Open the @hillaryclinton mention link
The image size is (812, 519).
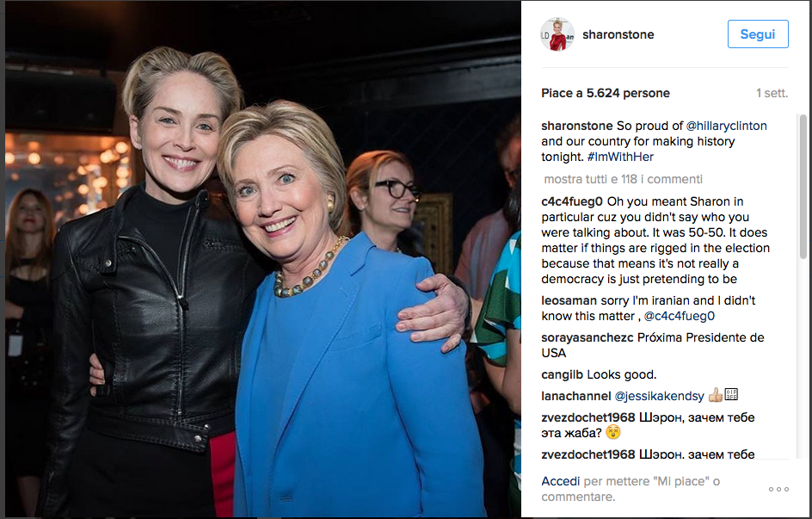[x=726, y=126]
